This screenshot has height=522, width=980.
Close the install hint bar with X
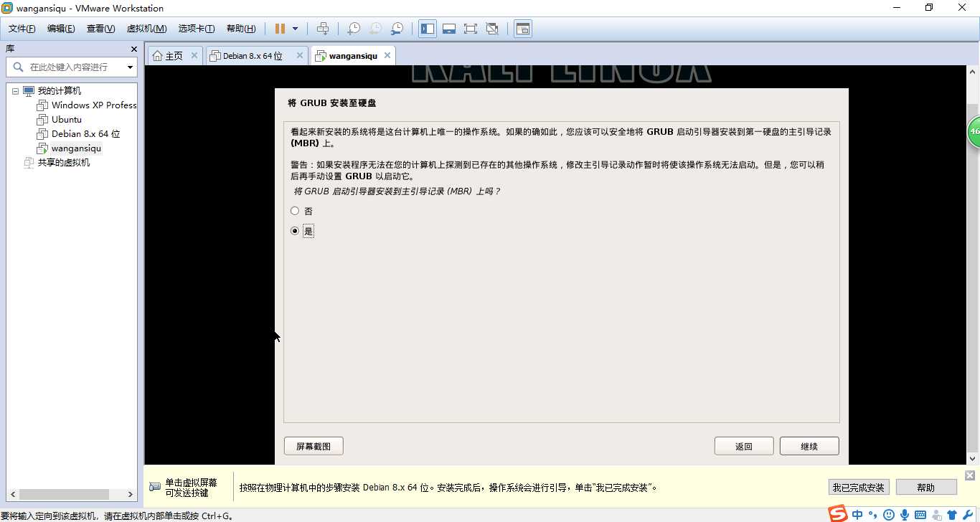(x=970, y=475)
